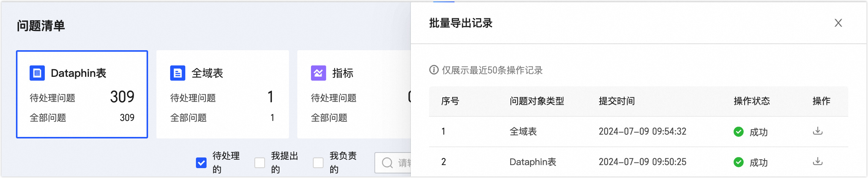The image size is (868, 178).
Task: Switch to the 指标 card
Action: tap(353, 94)
